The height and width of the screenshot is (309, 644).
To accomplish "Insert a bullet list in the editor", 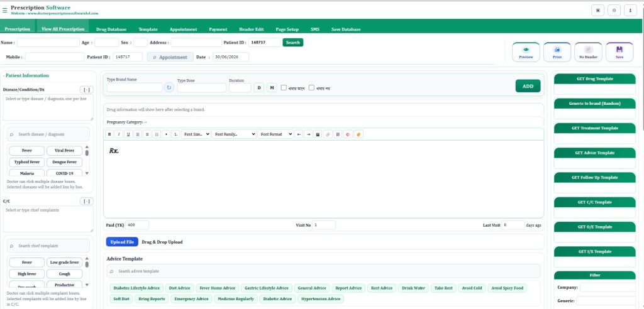I will click(166, 134).
